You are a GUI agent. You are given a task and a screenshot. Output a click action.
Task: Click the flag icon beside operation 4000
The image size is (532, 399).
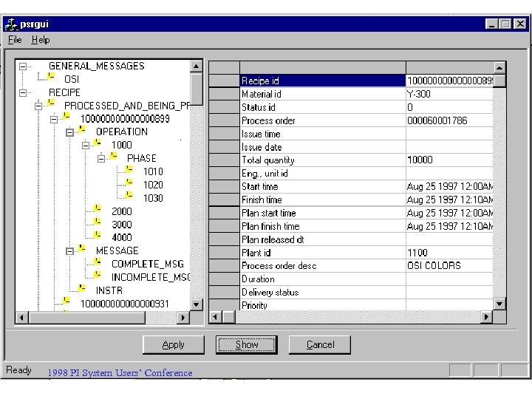click(98, 234)
